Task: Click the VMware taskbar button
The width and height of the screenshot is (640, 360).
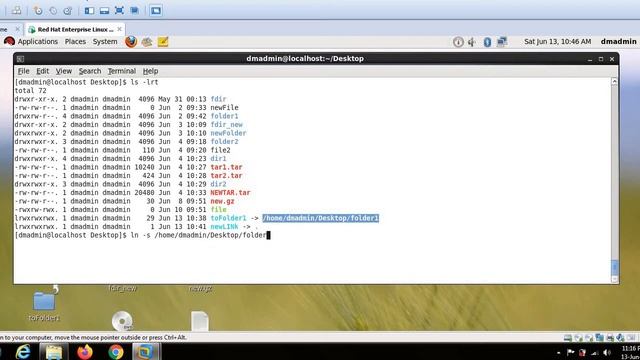Action: [145, 352]
